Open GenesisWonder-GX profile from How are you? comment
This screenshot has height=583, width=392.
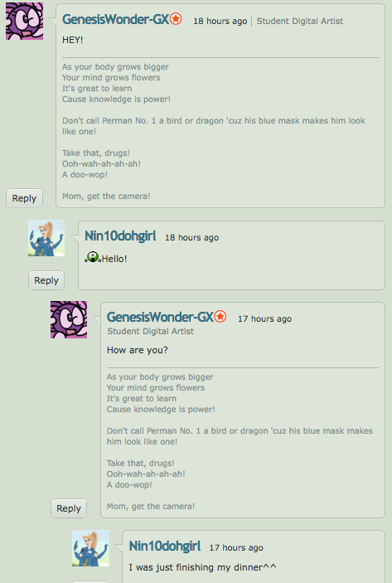coord(160,317)
